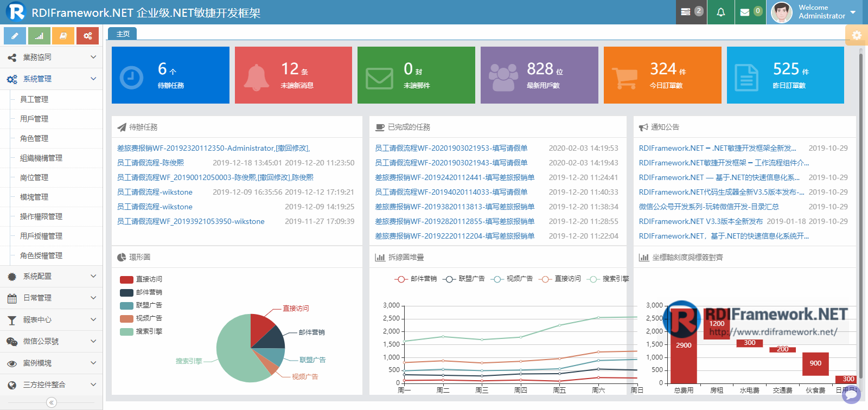This screenshot has width=868, height=410.
Task: Open 角色授權管理 in the sidebar
Action: [x=41, y=255]
